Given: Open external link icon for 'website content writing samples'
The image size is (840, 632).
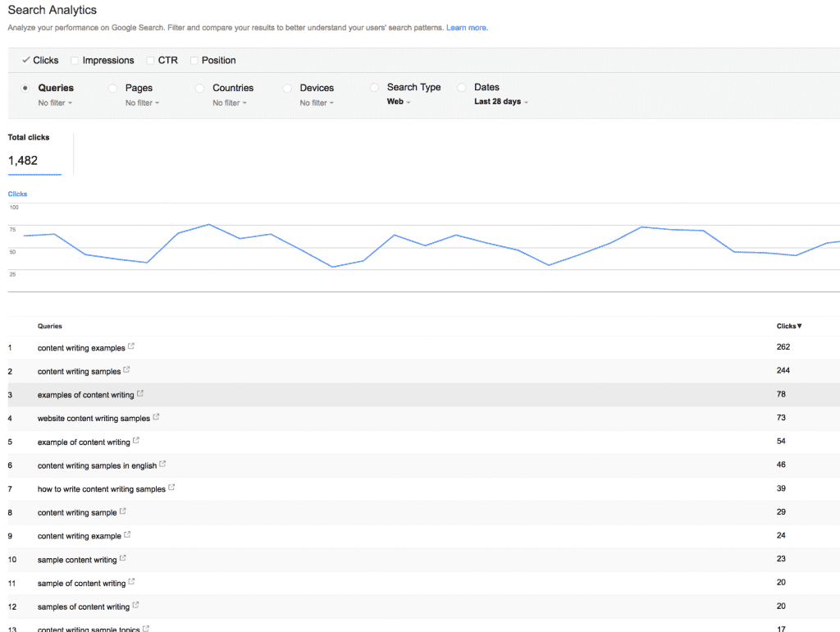Looking at the screenshot, I should (157, 417).
